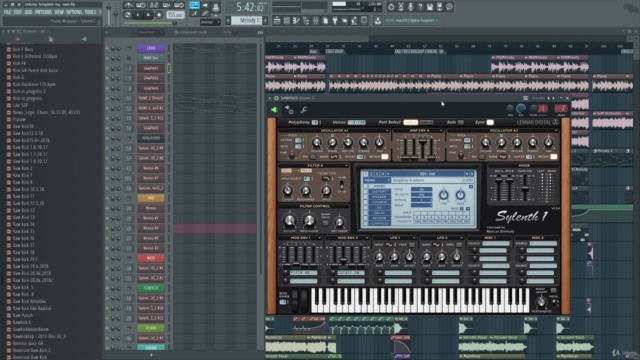Enable the Distort effect checkbox
Viewport: 640px width, 360px height.
tap(365, 191)
